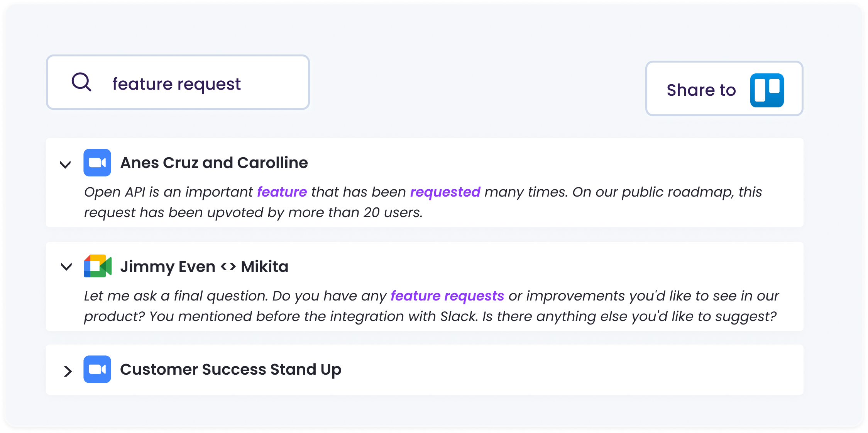Click the Trello logo icon
The width and height of the screenshot is (868, 433).
[x=766, y=90]
